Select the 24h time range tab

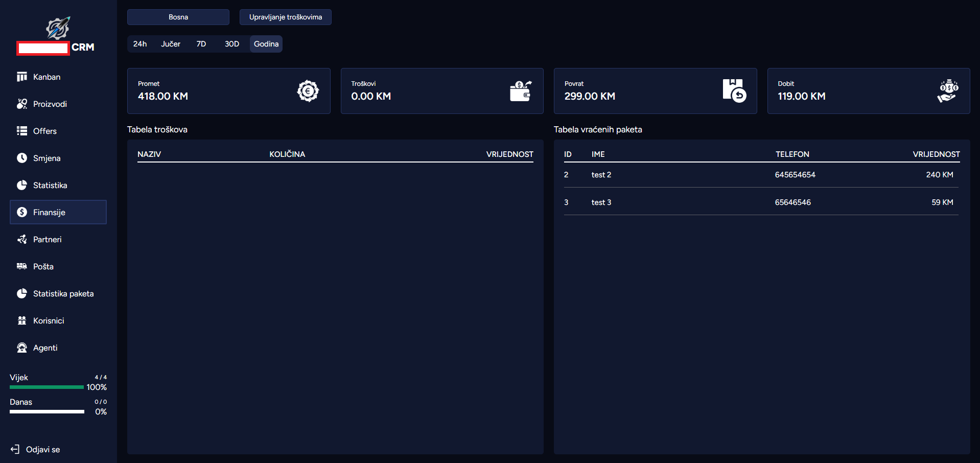point(140,44)
